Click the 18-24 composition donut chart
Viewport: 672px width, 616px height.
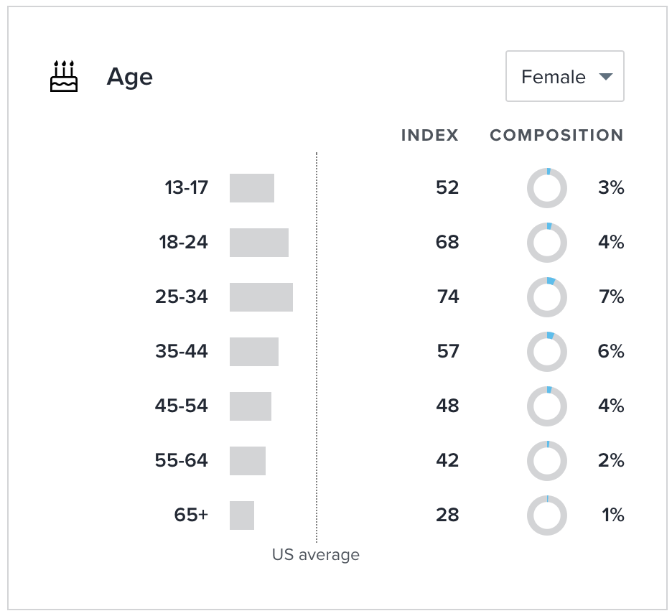pyautogui.click(x=547, y=243)
